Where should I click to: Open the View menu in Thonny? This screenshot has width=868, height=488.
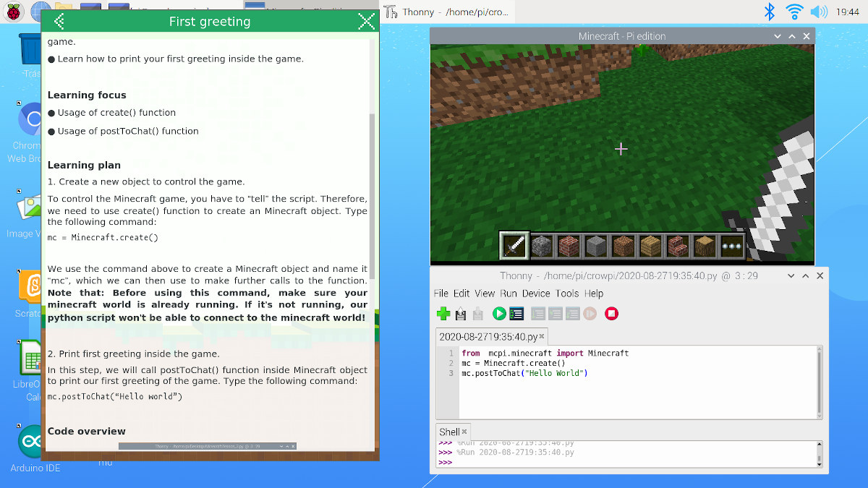click(x=485, y=294)
